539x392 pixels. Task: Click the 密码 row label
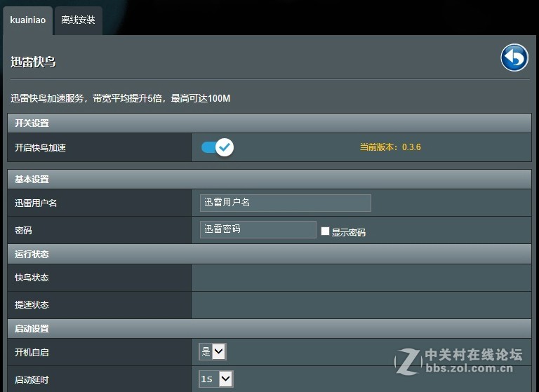(23, 230)
